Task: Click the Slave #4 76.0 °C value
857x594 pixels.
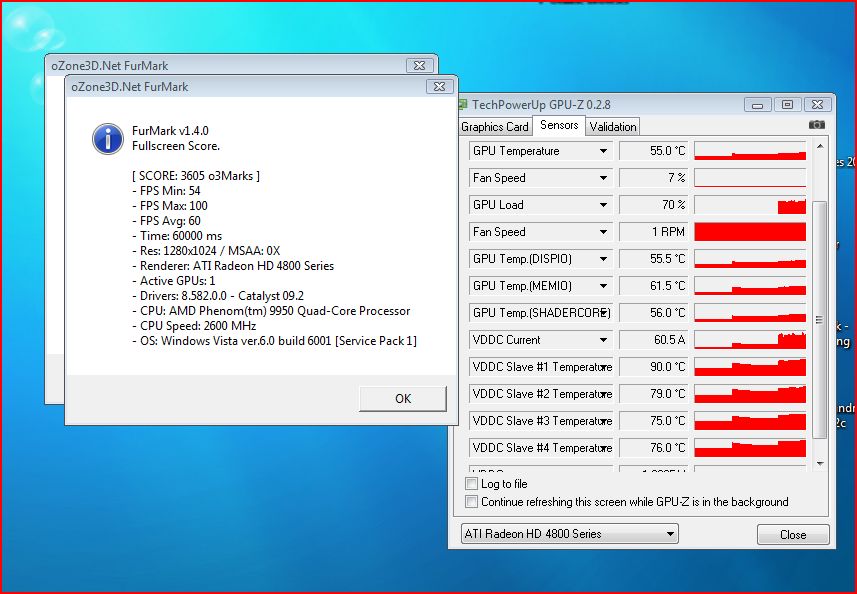Action: [x=654, y=448]
